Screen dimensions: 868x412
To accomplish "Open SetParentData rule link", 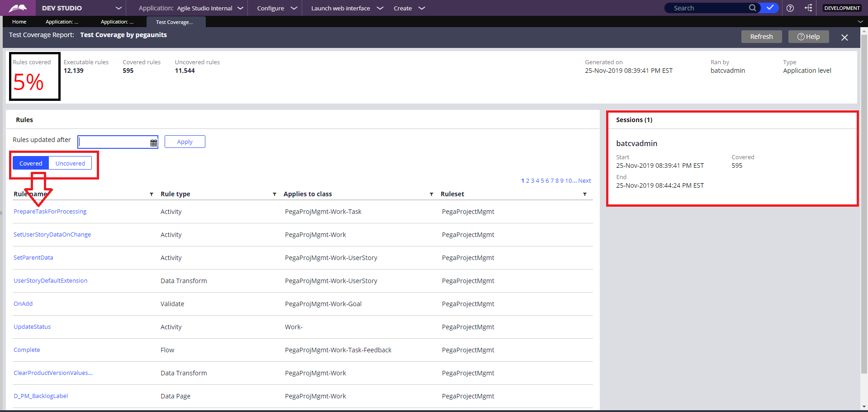I will coord(33,257).
